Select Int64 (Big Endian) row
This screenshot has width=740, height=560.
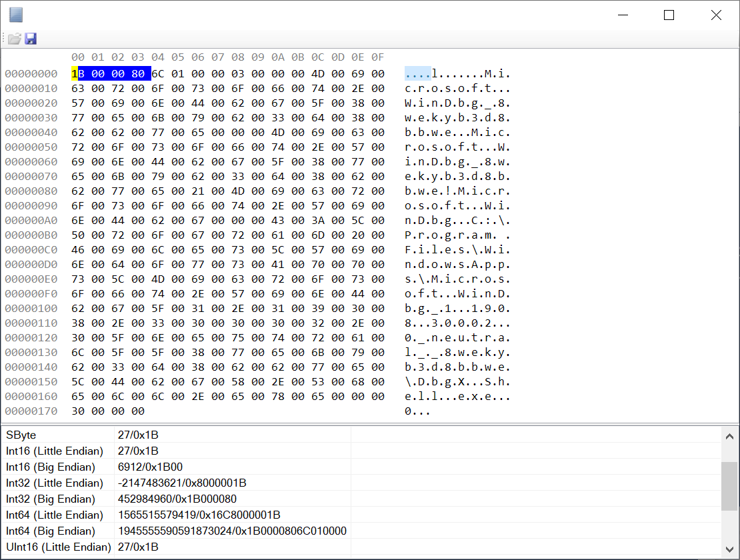361,531
